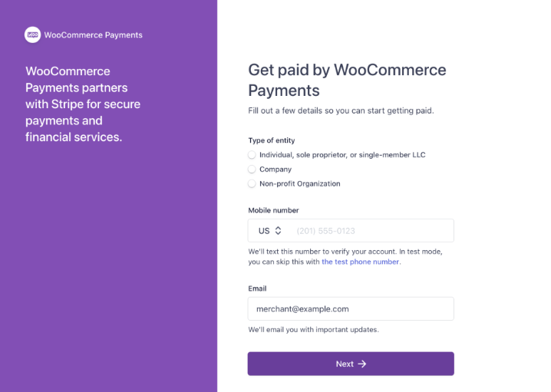Click the Type of entity label
Image resolution: width=551 pixels, height=392 pixels.
(x=272, y=140)
